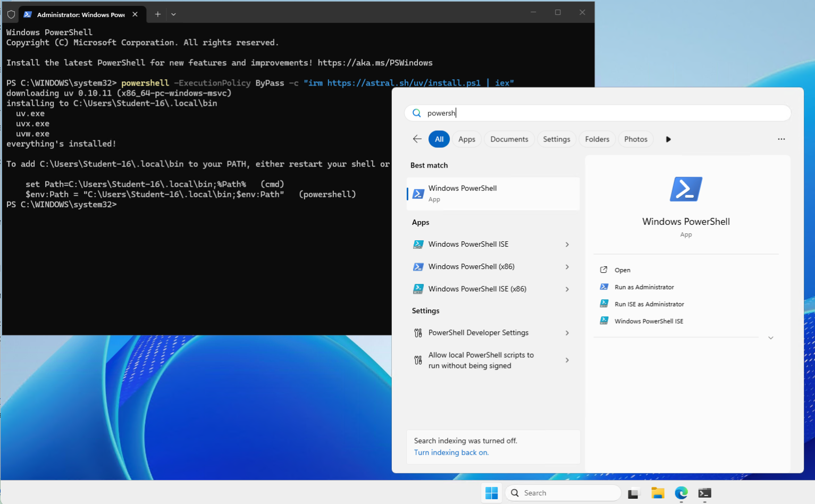This screenshot has width=815, height=504.
Task: Click the 'downloading uv 0.10.11' terminal line
Action: (119, 94)
